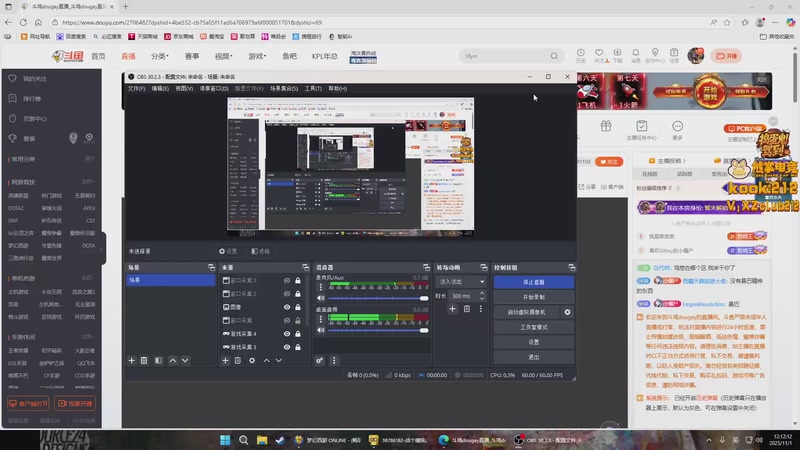Open the Windows Start button on the taskbar
Viewport: 800px width, 450px height.
pos(225,440)
